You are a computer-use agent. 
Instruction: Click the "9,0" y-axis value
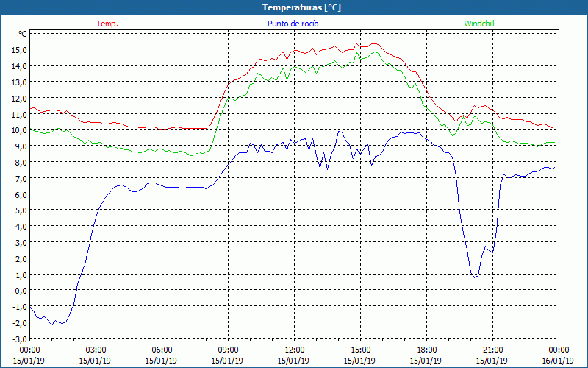point(21,146)
